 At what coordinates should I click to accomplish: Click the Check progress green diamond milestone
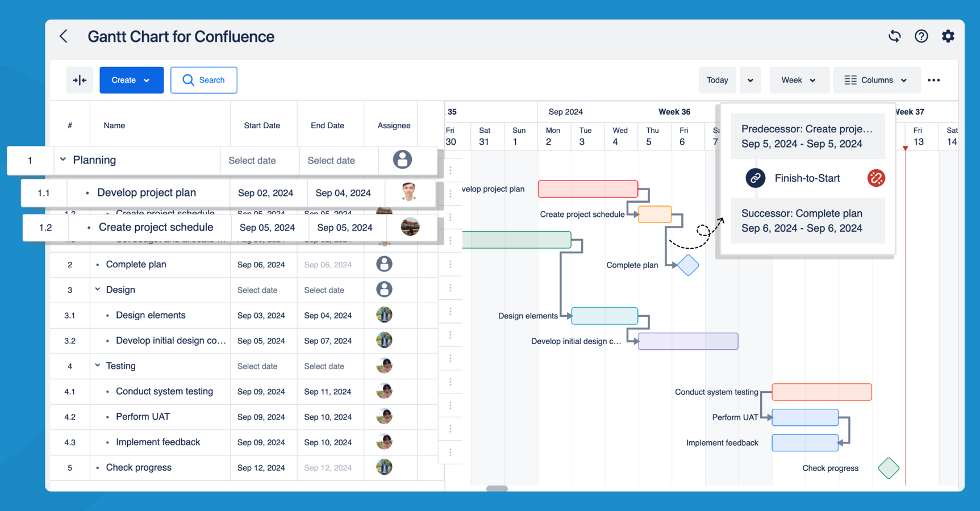pos(889,468)
